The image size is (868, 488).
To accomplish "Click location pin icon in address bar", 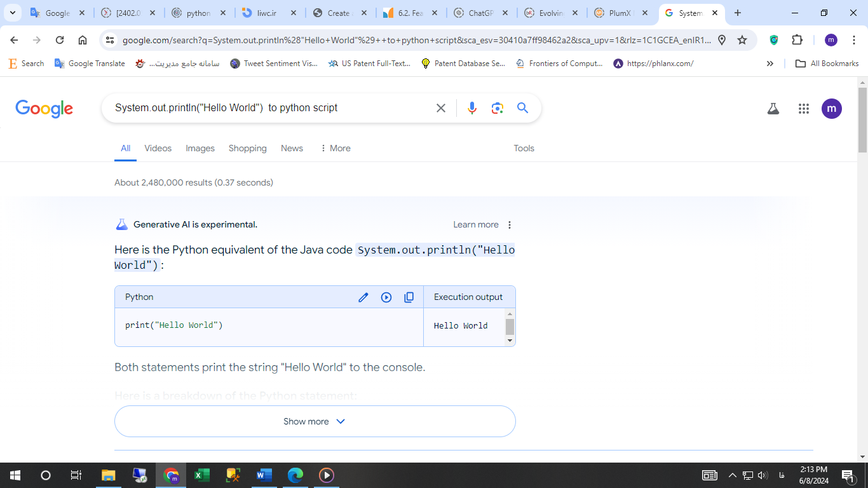I will coord(722,40).
